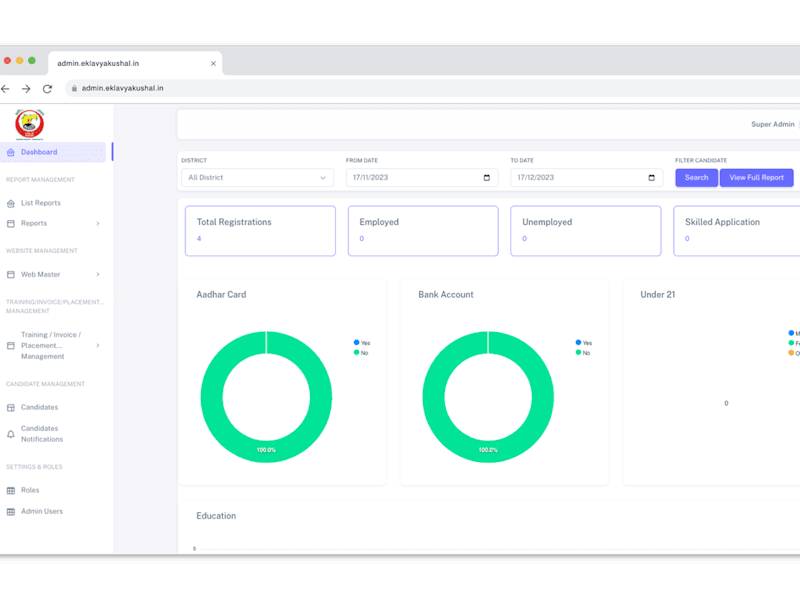
Task: Click the Search button
Action: pyautogui.click(x=696, y=178)
